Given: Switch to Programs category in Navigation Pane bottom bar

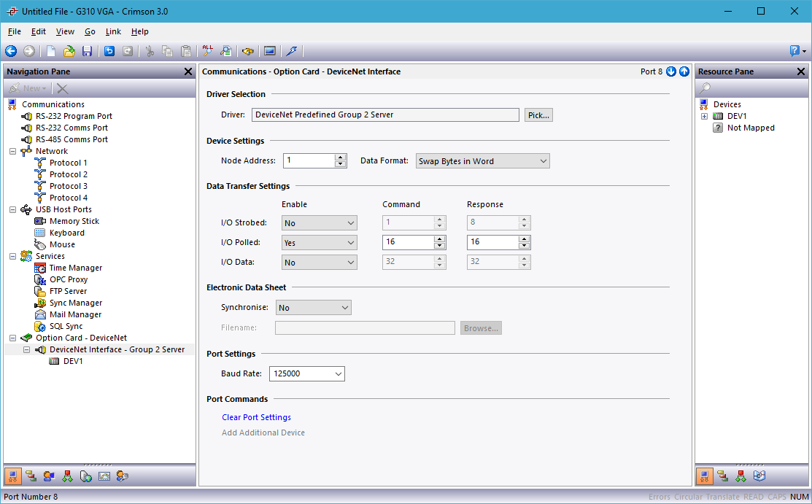Looking at the screenshot, I should (67, 476).
